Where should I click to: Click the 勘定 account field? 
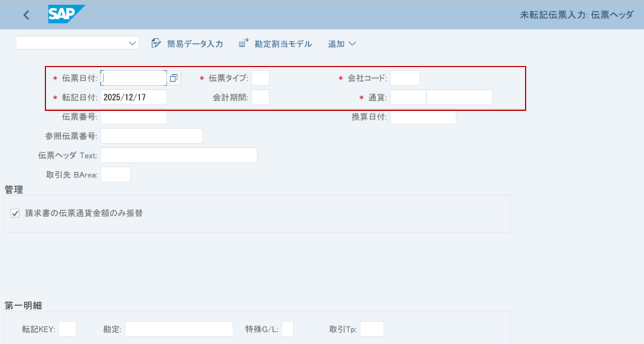pos(179,329)
